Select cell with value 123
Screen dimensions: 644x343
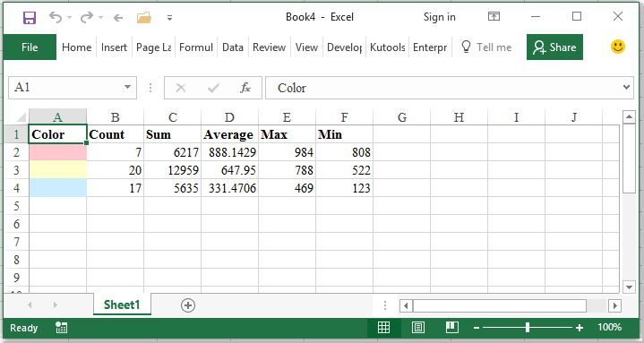[345, 188]
